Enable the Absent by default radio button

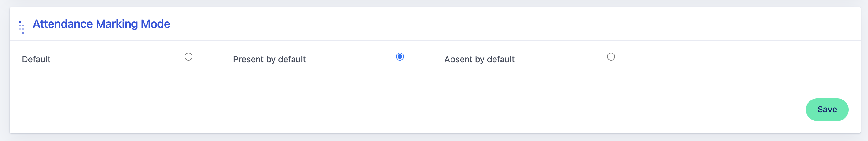(x=610, y=57)
